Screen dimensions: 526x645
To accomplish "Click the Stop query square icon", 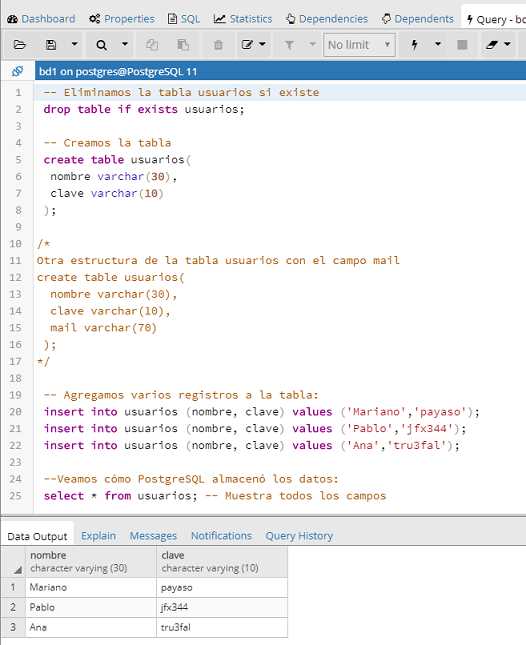I will pos(462,45).
